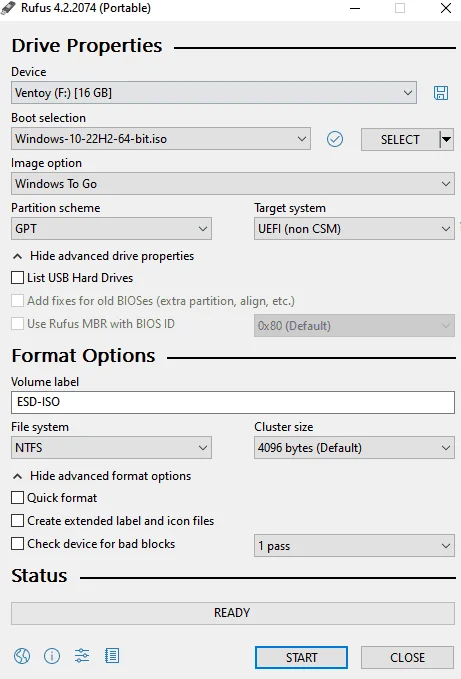Image resolution: width=461 pixels, height=679 pixels.
Task: Click the READY status progress bar
Action: (233, 613)
